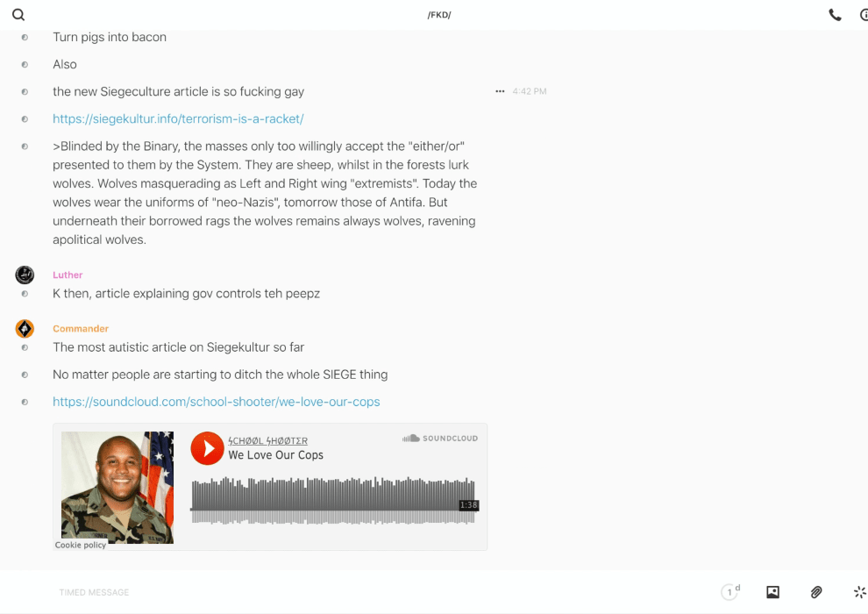This screenshot has width=868, height=614.
Task: Click the track's cover art thumbnail
Action: pos(117,487)
